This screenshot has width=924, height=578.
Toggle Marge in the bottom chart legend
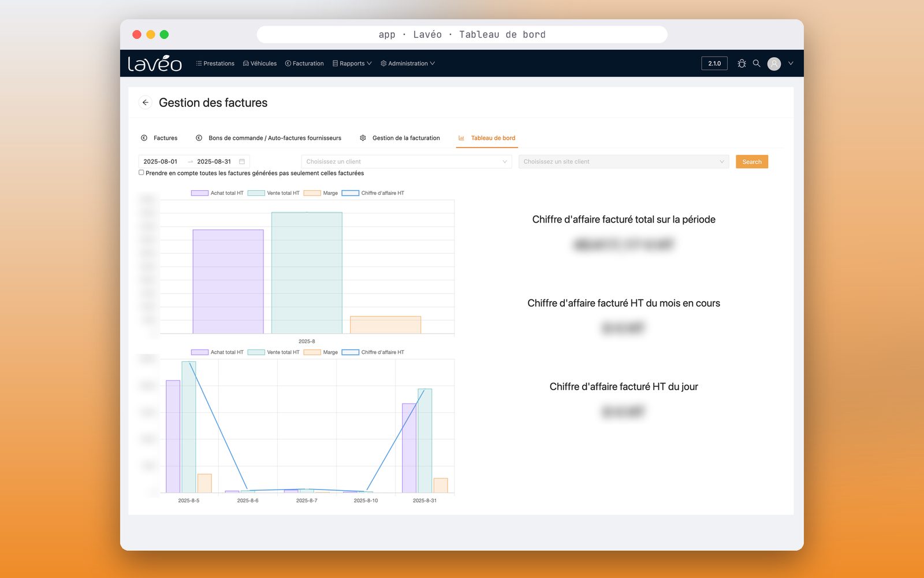pyautogui.click(x=321, y=352)
